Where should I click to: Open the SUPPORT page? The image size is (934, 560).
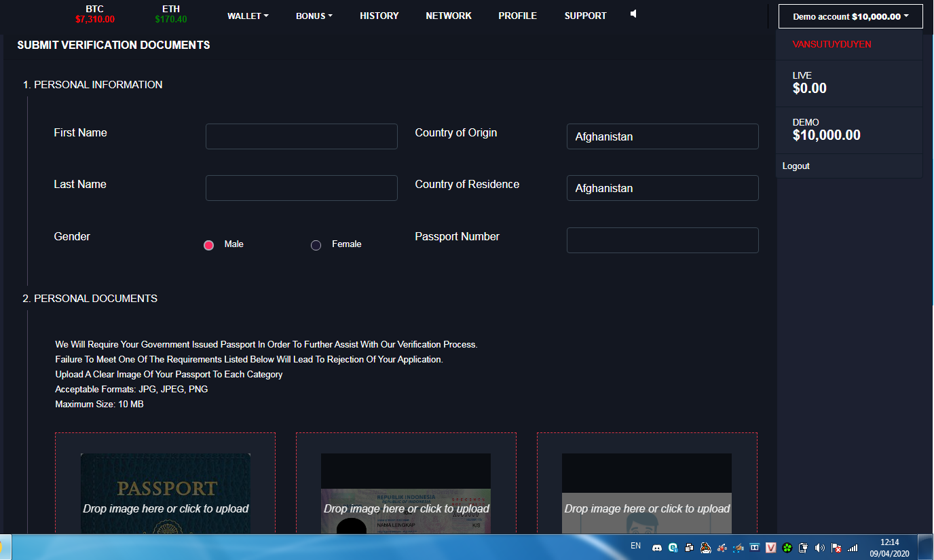[586, 16]
